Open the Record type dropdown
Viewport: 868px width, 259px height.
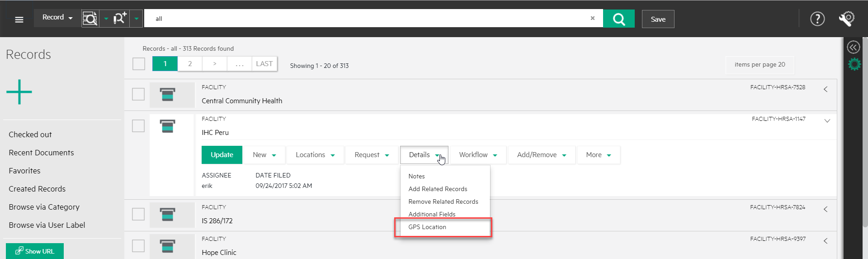57,18
